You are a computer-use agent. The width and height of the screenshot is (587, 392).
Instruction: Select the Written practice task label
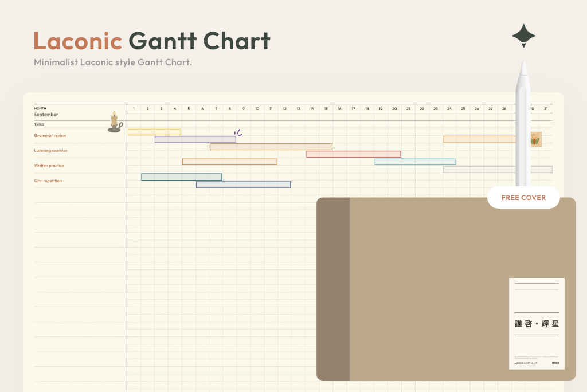pos(49,166)
